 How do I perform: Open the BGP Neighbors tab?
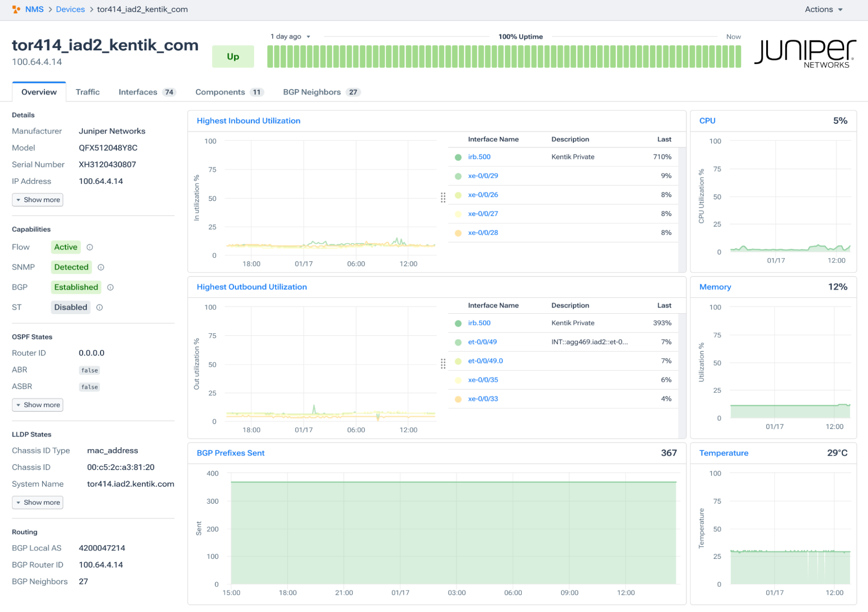point(321,92)
